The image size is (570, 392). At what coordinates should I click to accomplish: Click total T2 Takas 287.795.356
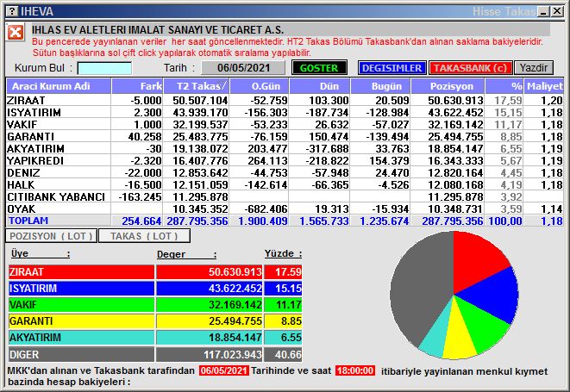click(197, 221)
